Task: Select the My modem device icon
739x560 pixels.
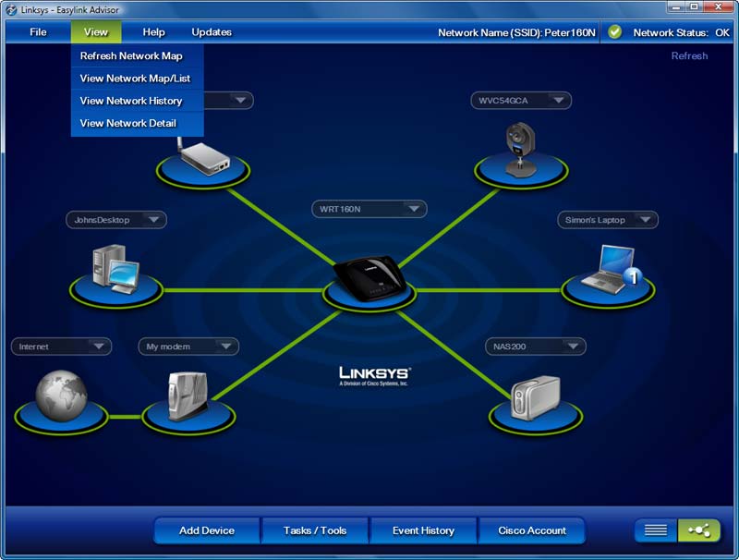Action: click(x=188, y=396)
